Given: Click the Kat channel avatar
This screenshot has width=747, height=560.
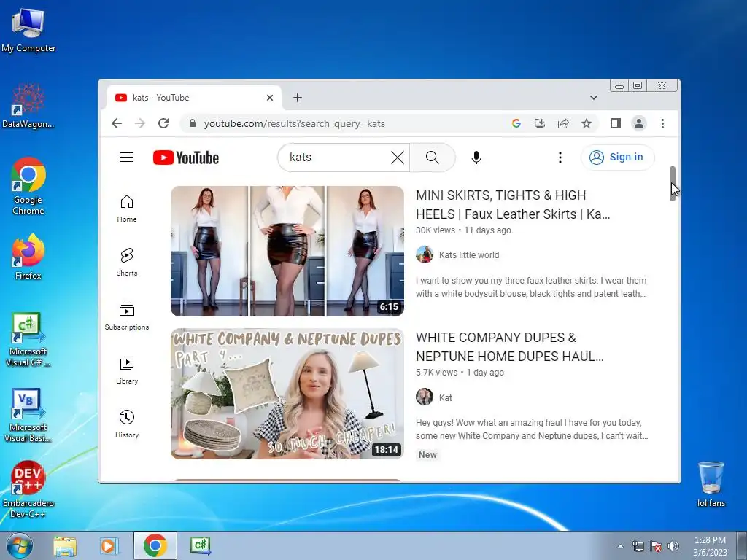Looking at the screenshot, I should tap(425, 397).
